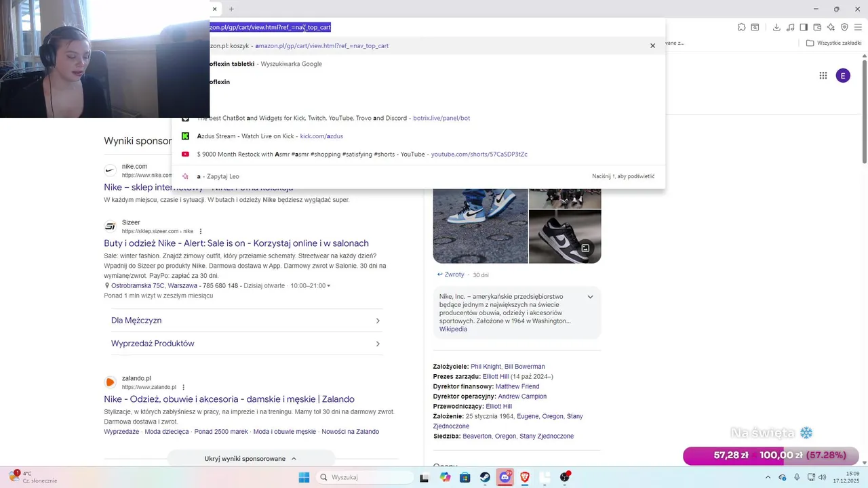Image resolution: width=868 pixels, height=488 pixels.
Task: Select the botrix.live ChatBot suggestion
Action: pyautogui.click(x=418, y=118)
